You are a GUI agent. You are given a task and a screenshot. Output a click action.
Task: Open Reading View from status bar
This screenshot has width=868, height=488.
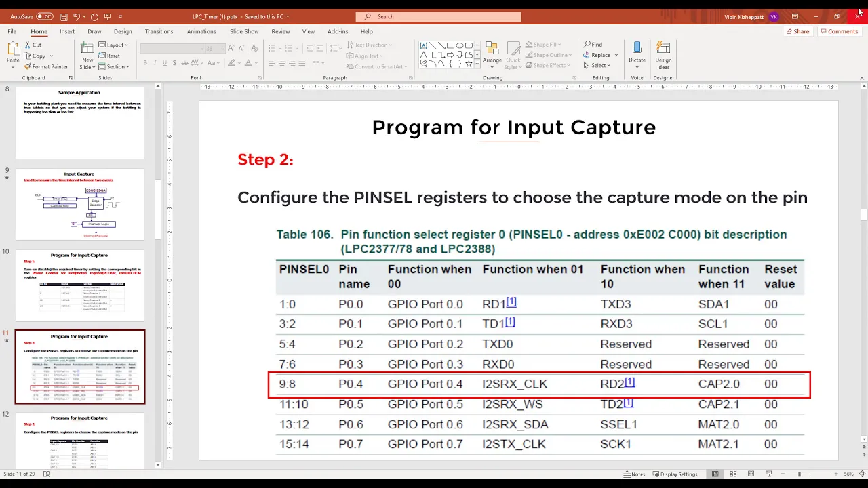point(751,474)
